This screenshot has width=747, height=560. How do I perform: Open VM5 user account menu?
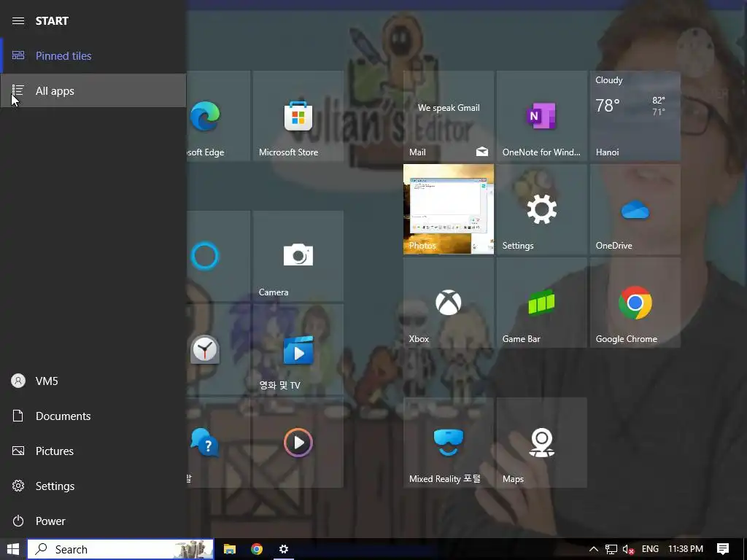pos(93,381)
